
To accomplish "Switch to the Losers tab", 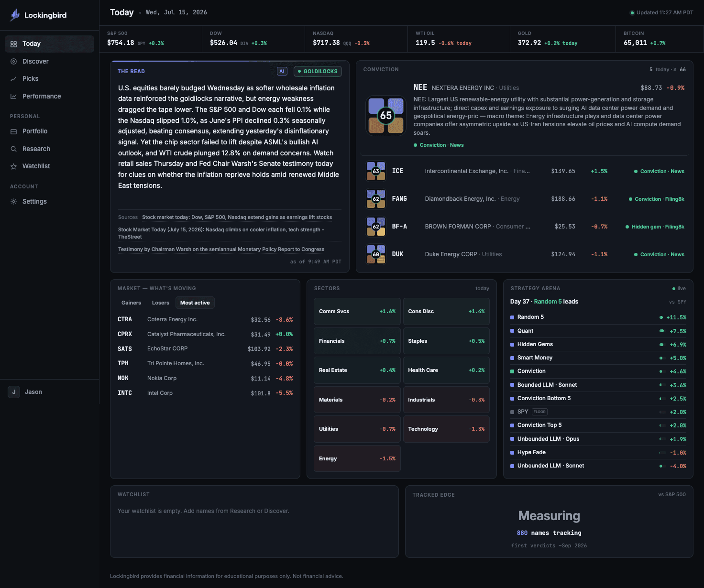I will (x=161, y=303).
